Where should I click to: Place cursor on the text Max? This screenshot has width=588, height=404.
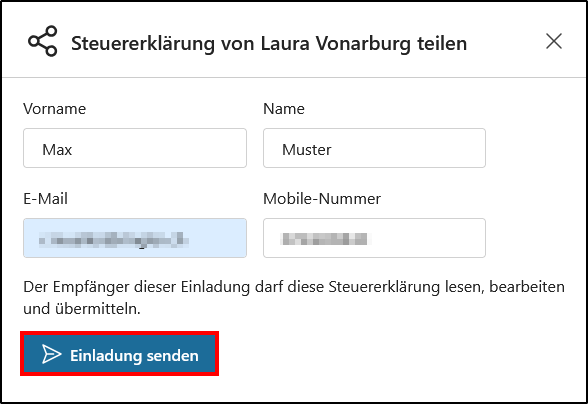coord(57,150)
